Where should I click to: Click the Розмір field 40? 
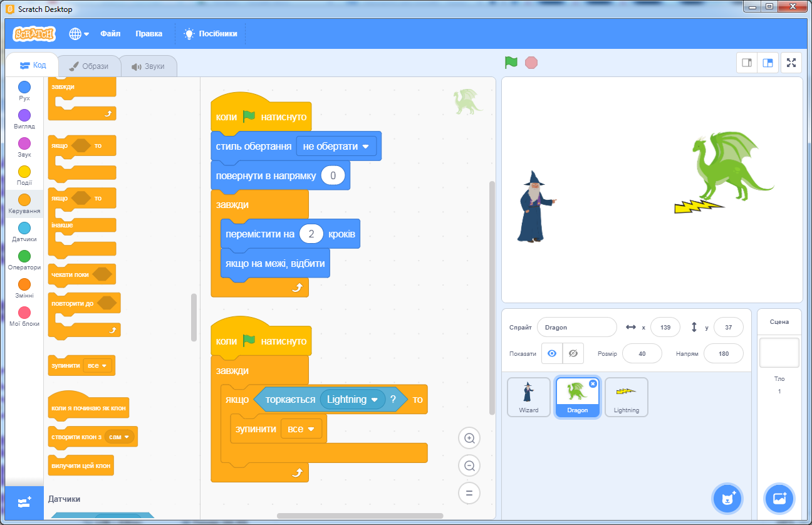point(642,353)
